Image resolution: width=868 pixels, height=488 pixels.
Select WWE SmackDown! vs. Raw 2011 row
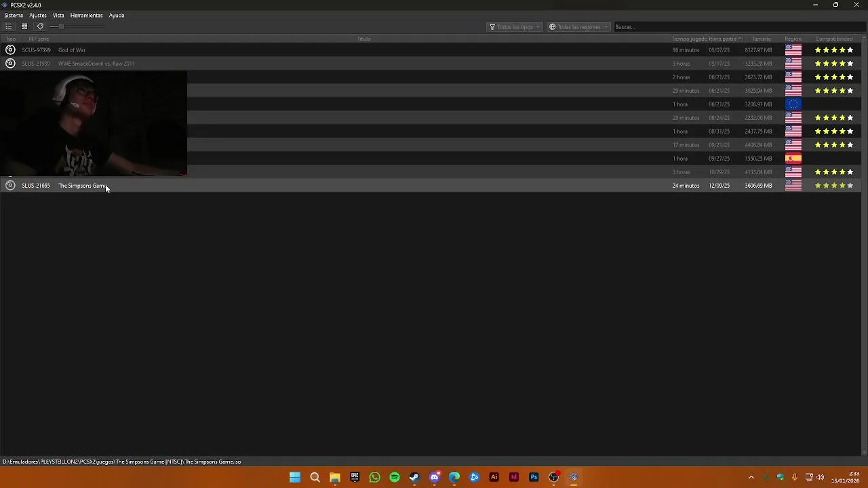(431, 64)
